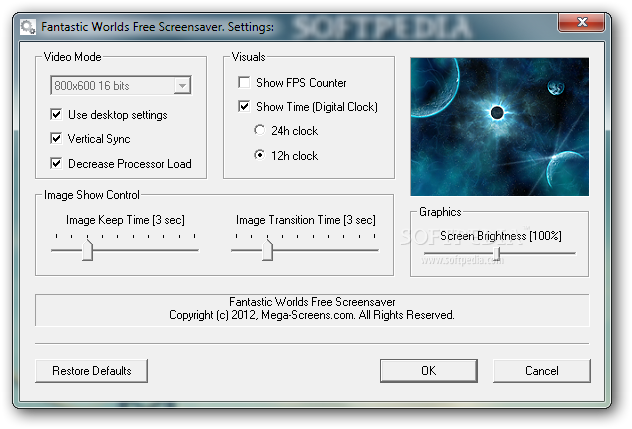The width and height of the screenshot is (632, 429).
Task: Click the space screensaver preview image
Action: pos(499,127)
